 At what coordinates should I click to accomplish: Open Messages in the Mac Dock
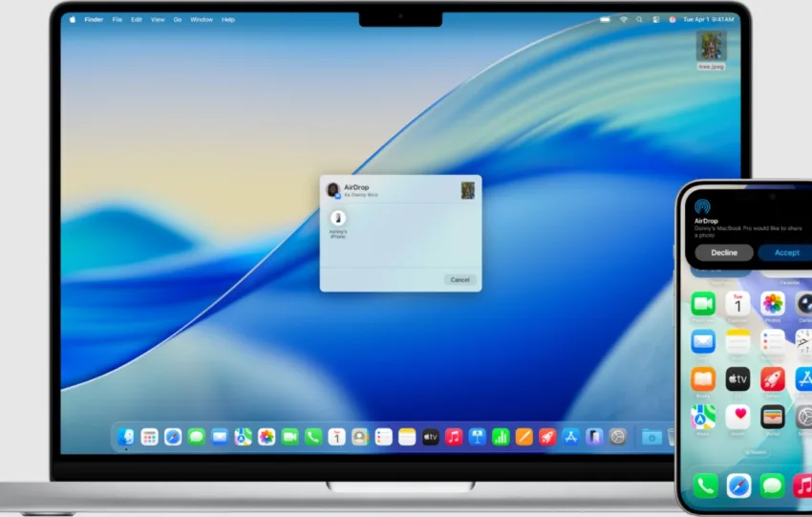[x=196, y=437]
